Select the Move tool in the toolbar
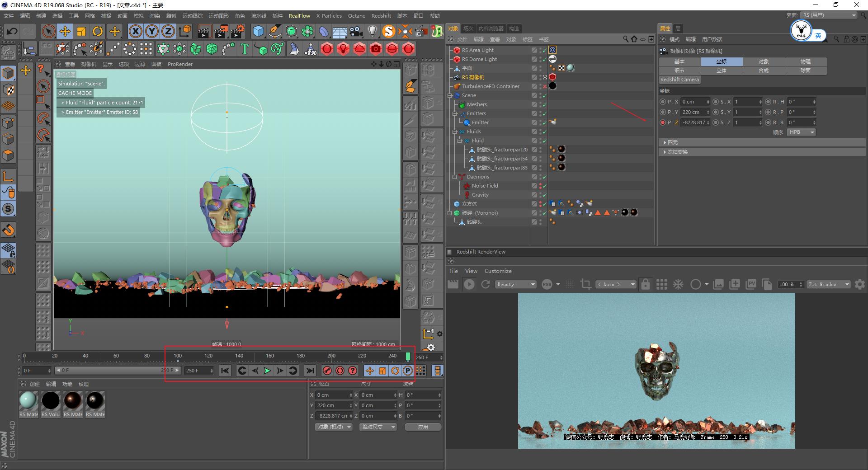Screen dimensions: 868x470 point(65,31)
